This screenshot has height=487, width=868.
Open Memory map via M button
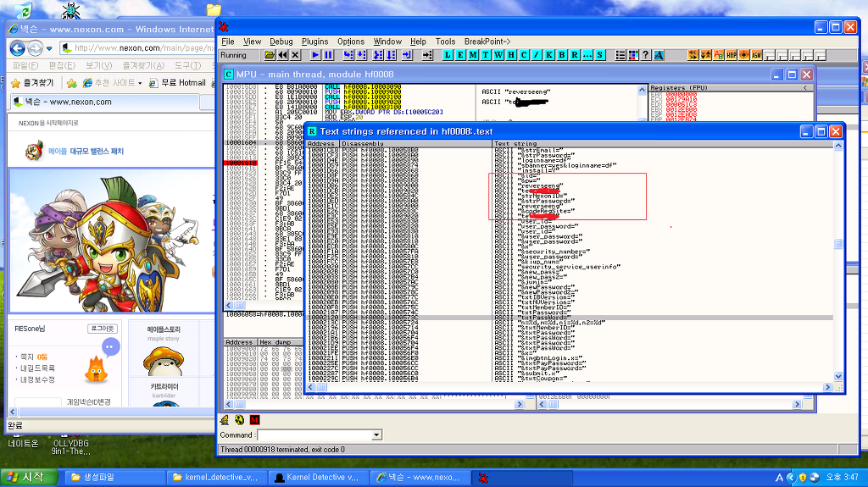[474, 55]
